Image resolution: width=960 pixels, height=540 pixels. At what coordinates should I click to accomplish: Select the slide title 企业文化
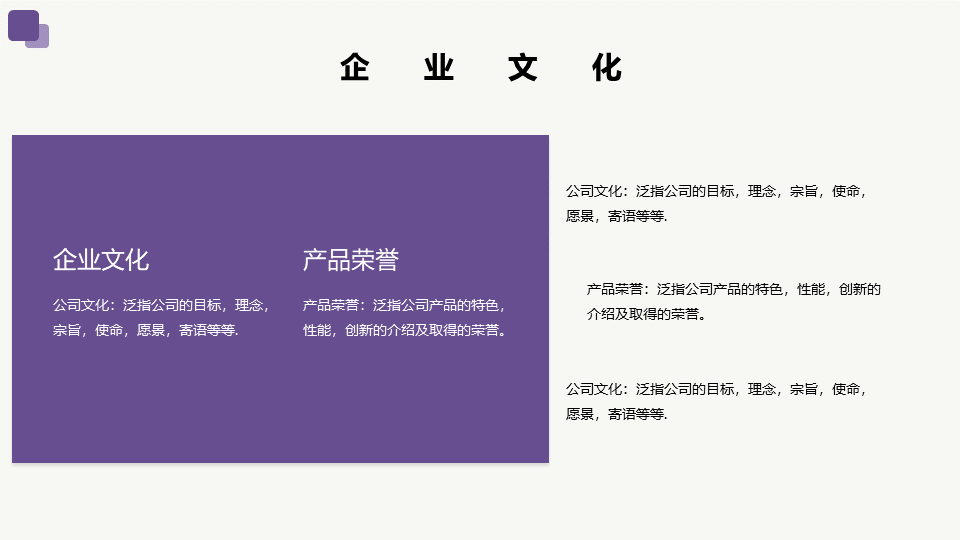click(x=481, y=67)
